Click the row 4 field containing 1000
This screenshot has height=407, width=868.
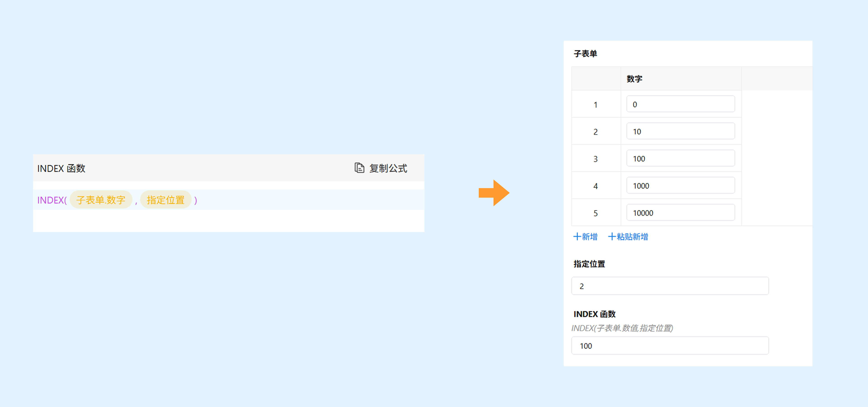680,186
